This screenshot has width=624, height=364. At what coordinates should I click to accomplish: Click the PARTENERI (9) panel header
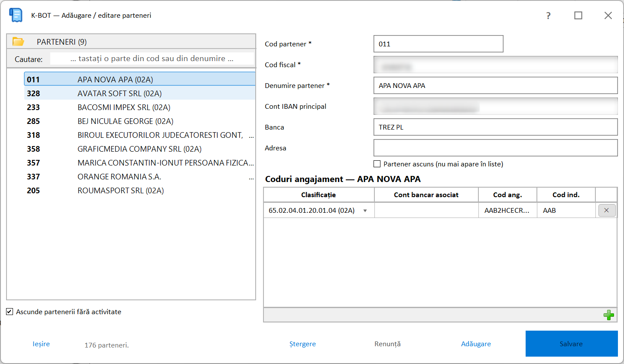[x=131, y=42]
